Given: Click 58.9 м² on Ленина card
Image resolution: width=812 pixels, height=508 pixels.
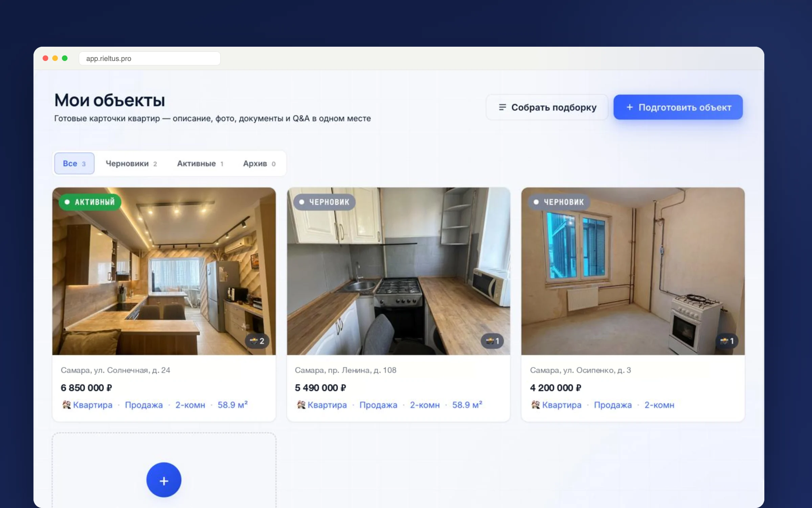Looking at the screenshot, I should 467,405.
